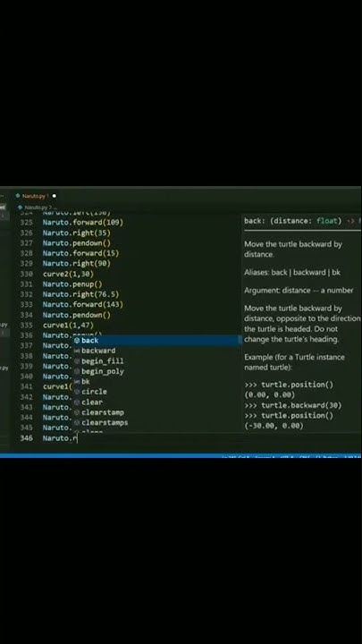
Task: Place cursor on 'Naruto.forward(143)' code
Action: click(x=83, y=305)
